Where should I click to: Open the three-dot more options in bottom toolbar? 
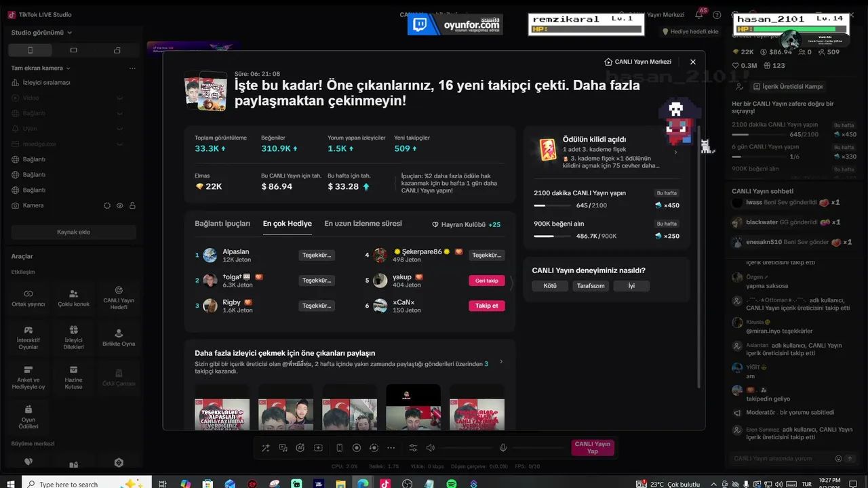point(391,448)
